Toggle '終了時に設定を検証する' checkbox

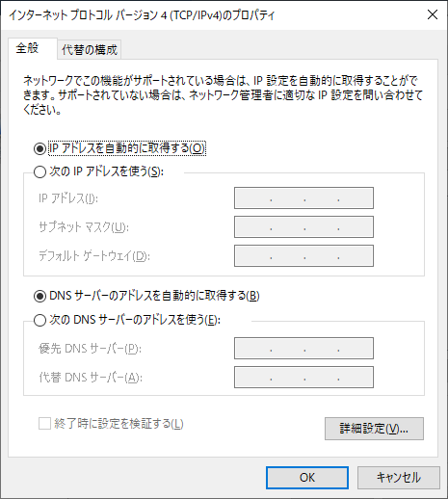[x=44, y=424]
